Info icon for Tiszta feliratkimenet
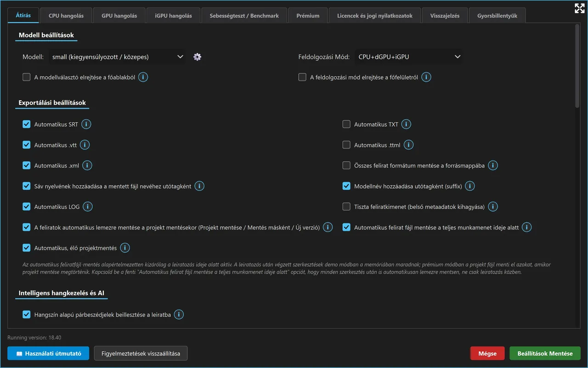 (493, 207)
